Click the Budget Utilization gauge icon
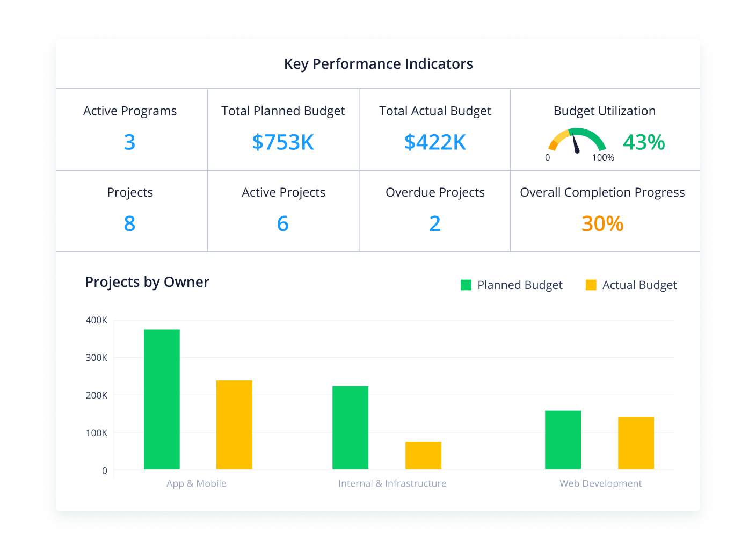This screenshot has height=550, width=756. (576, 142)
